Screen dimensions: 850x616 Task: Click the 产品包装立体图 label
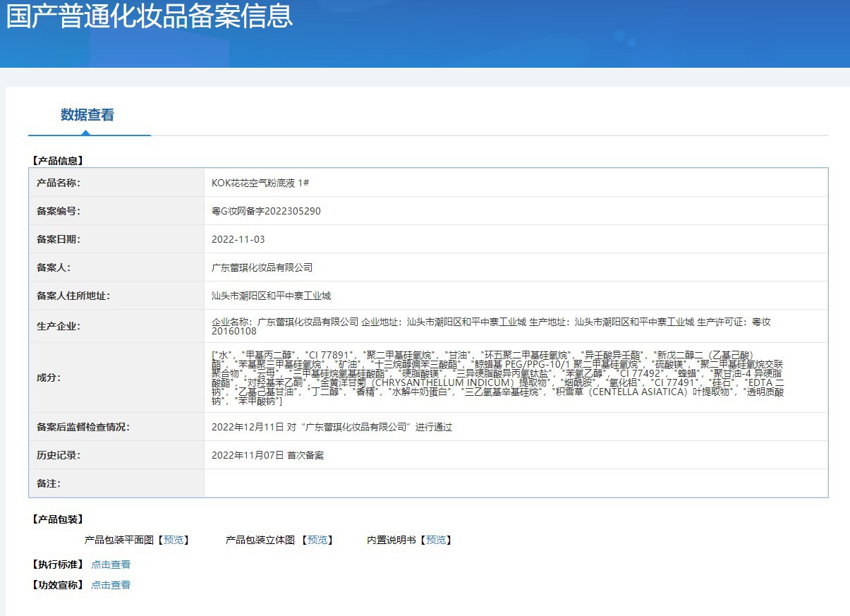click(x=260, y=540)
